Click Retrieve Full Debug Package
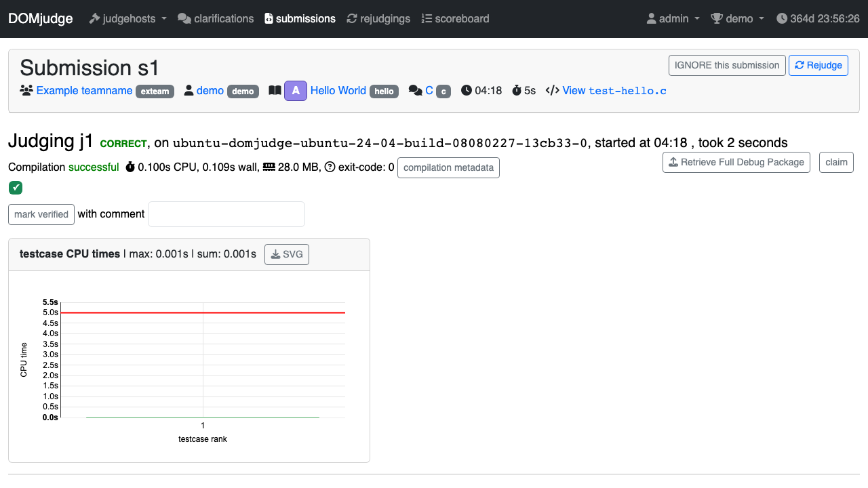Viewport: 868px width, 488px height. pos(736,162)
